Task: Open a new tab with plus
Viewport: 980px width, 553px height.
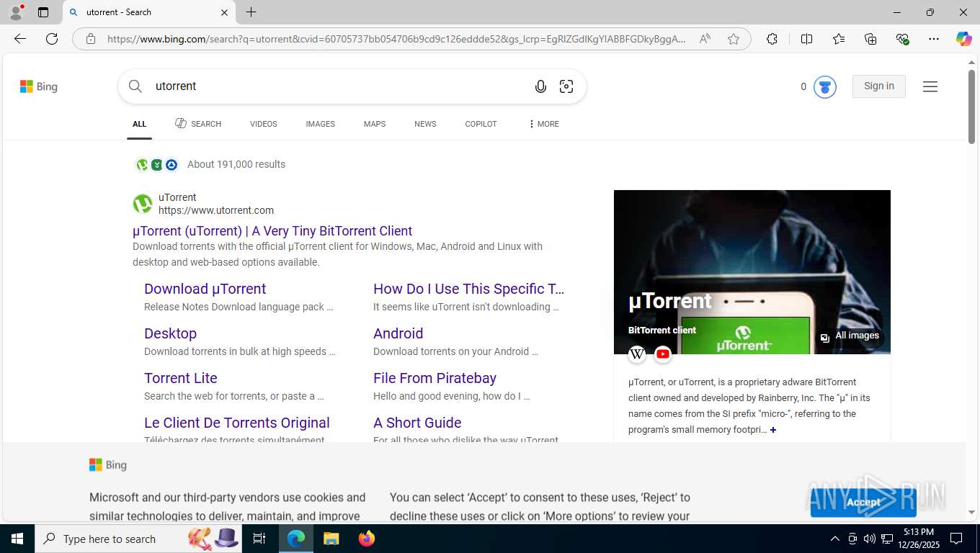Action: pos(251,12)
